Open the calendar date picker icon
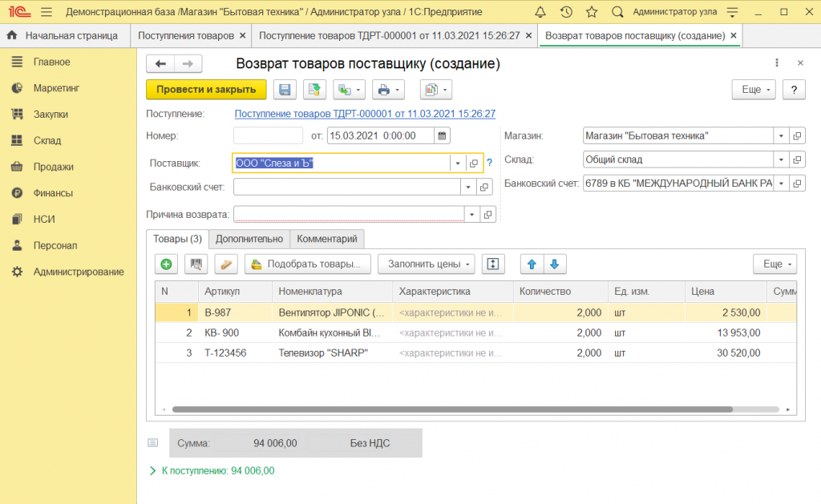821x504 pixels. (x=442, y=135)
